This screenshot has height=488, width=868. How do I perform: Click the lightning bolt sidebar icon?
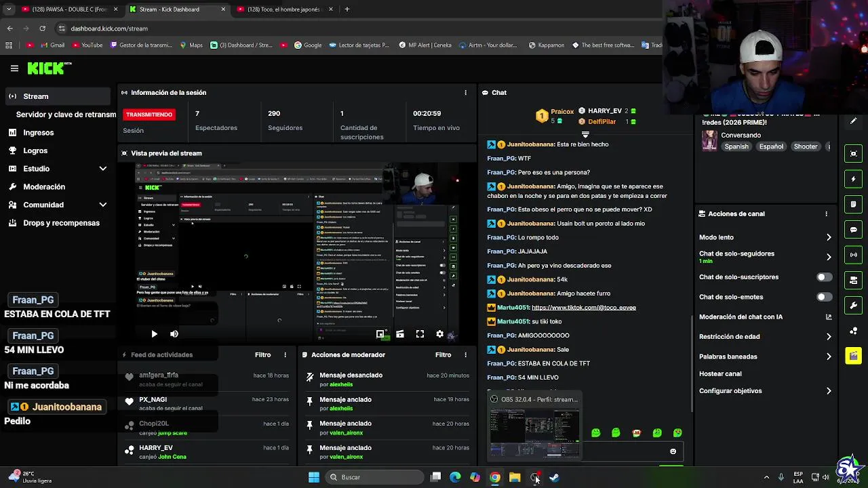(854, 179)
